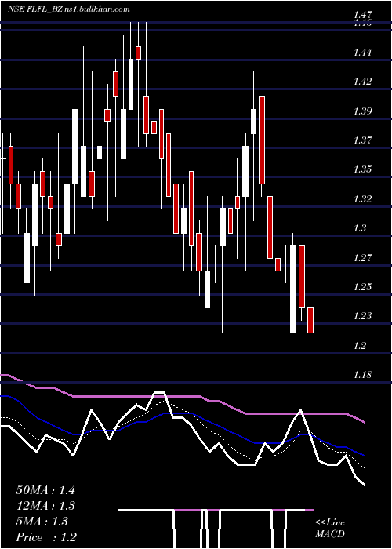Click the 1.23 price axis label
The width and height of the screenshot is (392, 549).
(x=362, y=316)
